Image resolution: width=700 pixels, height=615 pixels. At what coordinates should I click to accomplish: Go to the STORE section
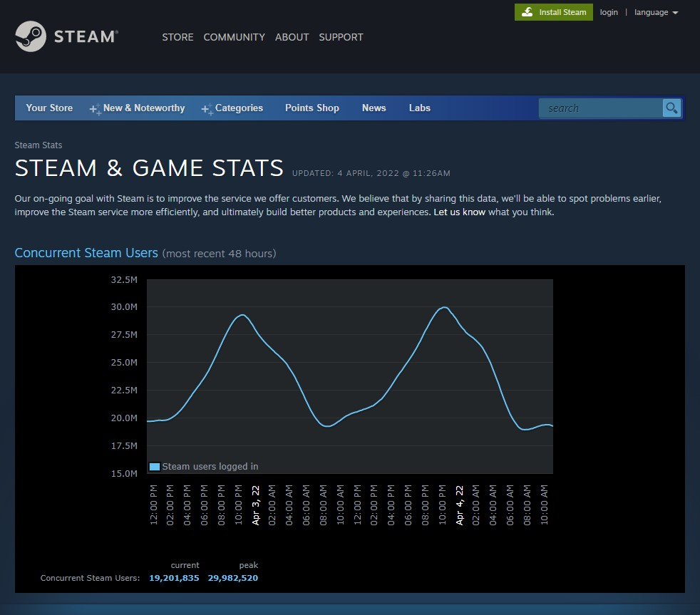coord(177,37)
